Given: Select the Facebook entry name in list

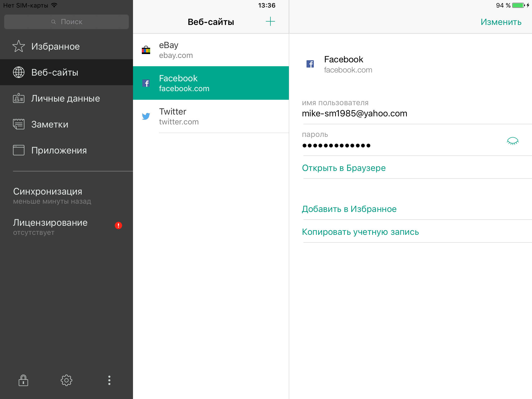Looking at the screenshot, I should pos(178,78).
